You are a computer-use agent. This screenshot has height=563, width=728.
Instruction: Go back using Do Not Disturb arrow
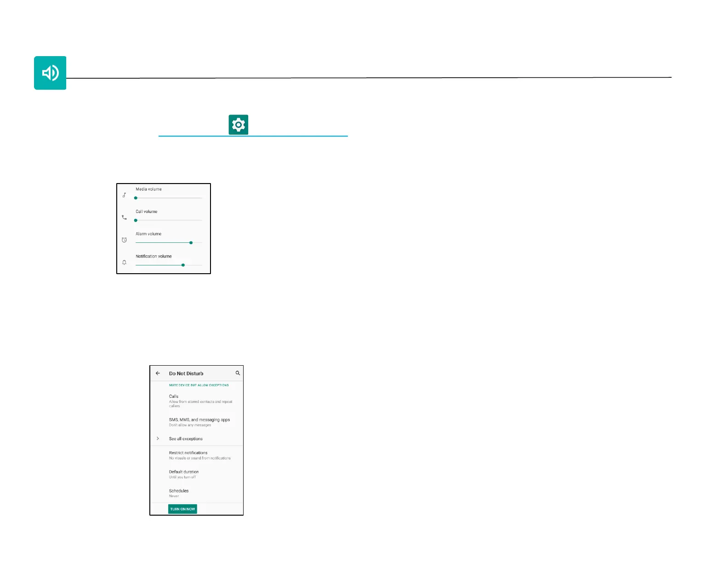[x=158, y=373]
